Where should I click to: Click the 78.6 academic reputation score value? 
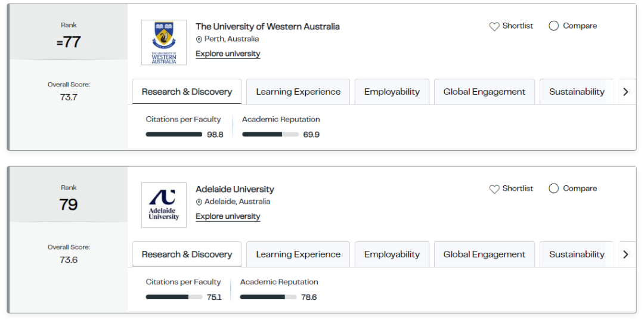pyautogui.click(x=309, y=297)
